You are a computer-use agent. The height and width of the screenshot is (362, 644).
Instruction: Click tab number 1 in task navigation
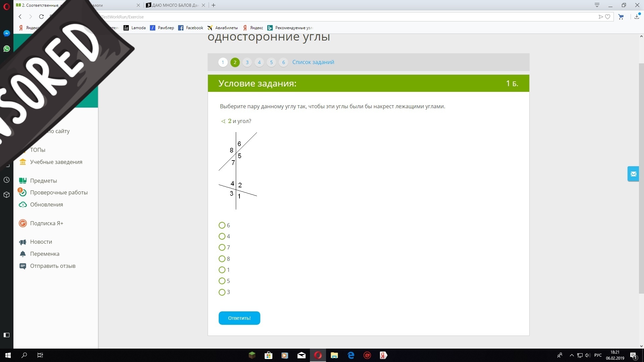pyautogui.click(x=223, y=62)
